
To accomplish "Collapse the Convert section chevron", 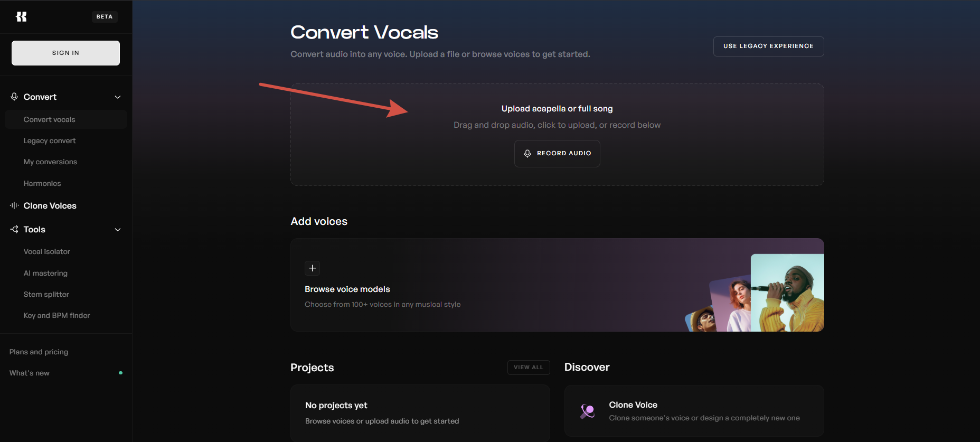I will (118, 97).
